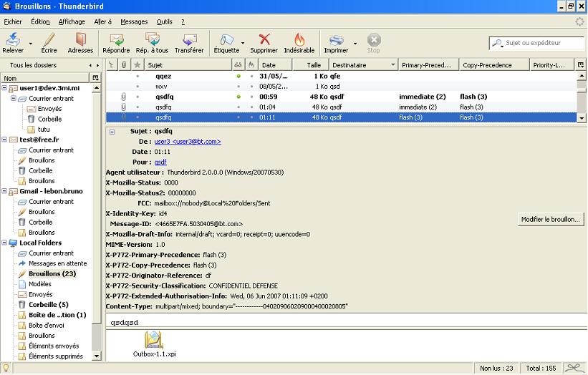Toggle read status dot of qqez message

[x=238, y=76]
